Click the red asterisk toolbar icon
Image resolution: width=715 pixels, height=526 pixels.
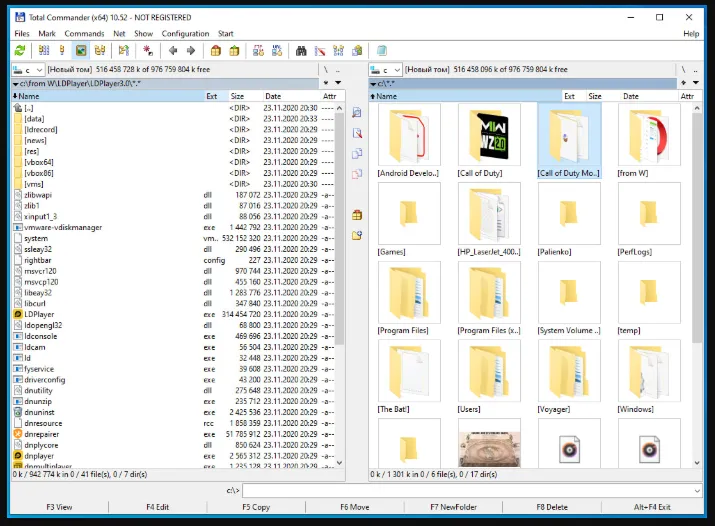[x=148, y=51]
